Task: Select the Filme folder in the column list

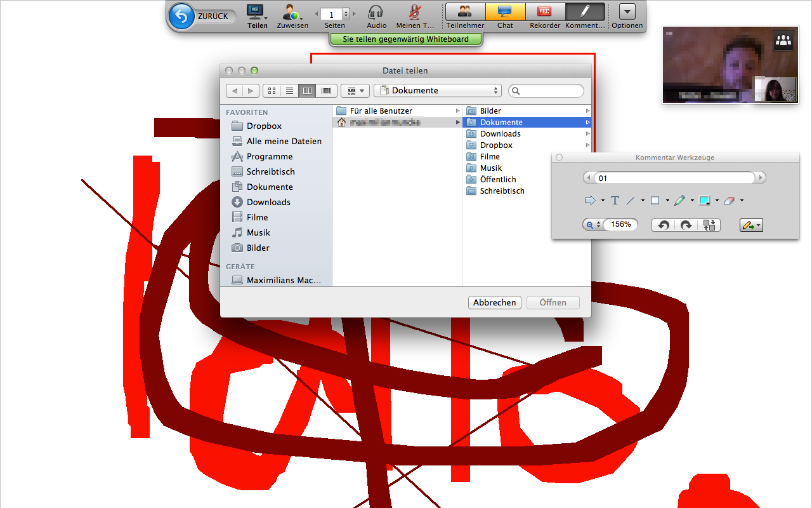Action: click(x=490, y=157)
